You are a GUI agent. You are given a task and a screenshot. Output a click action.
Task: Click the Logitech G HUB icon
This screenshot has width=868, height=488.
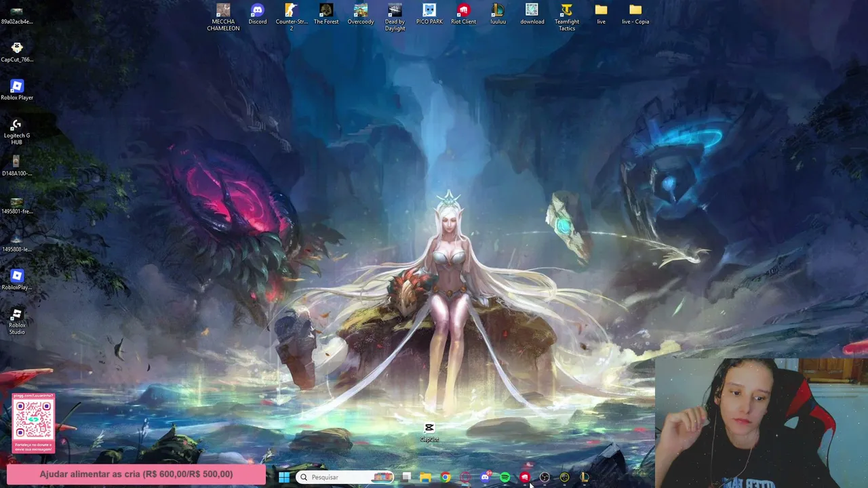coord(17,131)
